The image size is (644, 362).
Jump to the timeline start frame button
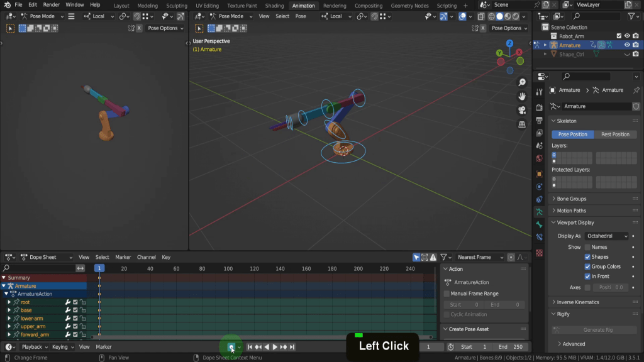coord(250,347)
